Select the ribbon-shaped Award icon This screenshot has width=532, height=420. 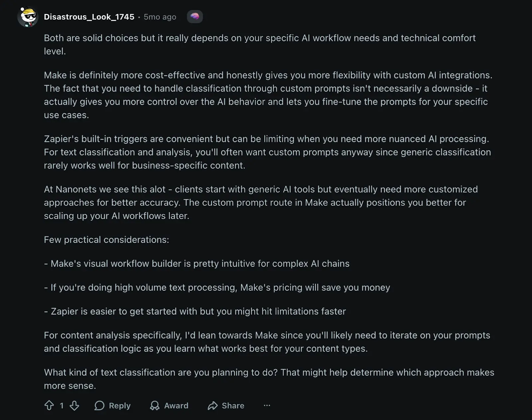[x=155, y=405]
